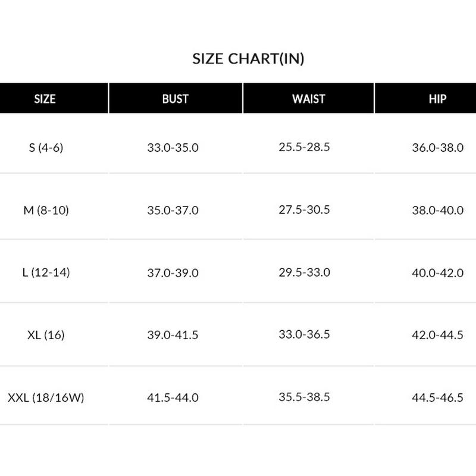Click the SIZE CHART(IN) title
The height and width of the screenshot is (476, 476).
[249, 59]
